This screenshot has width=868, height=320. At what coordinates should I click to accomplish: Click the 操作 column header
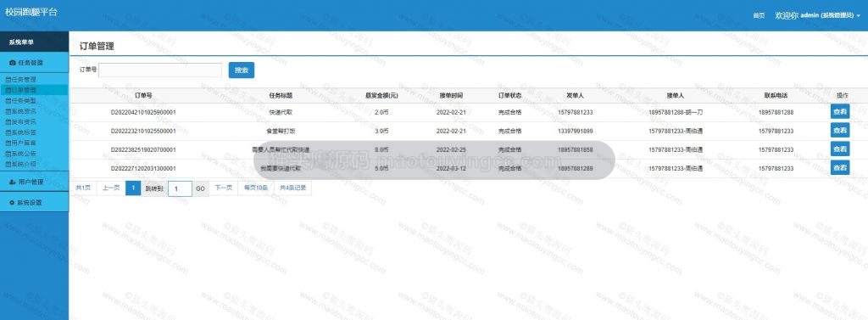click(842, 95)
